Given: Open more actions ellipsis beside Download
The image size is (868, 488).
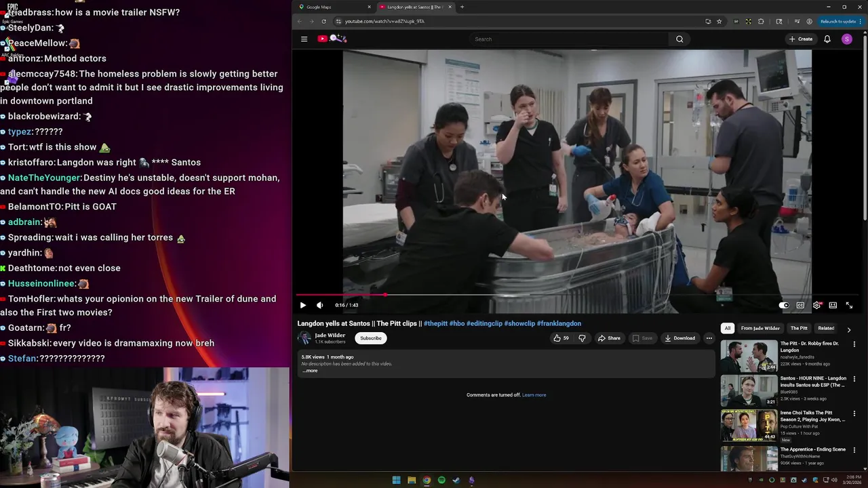Looking at the screenshot, I should pyautogui.click(x=709, y=338).
